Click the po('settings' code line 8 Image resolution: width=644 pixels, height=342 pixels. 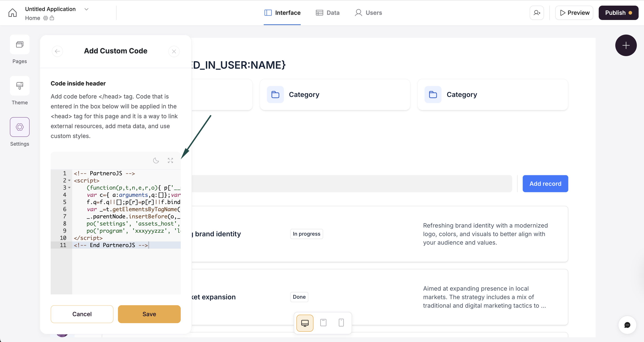[x=133, y=224]
